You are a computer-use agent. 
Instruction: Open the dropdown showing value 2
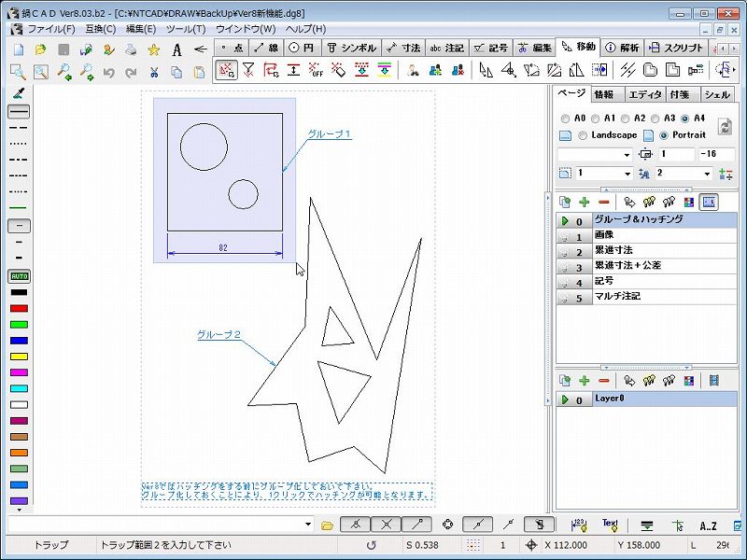coord(707,174)
